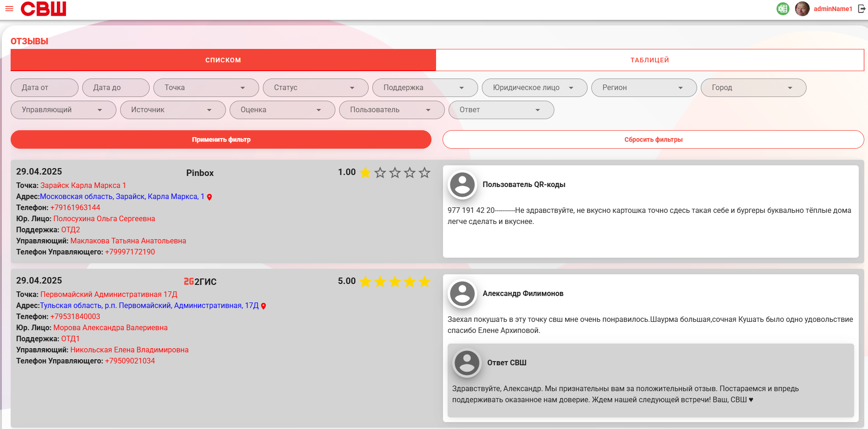Click the adminName1 username
Screen dimensions: 868x429
pyautogui.click(x=833, y=9)
